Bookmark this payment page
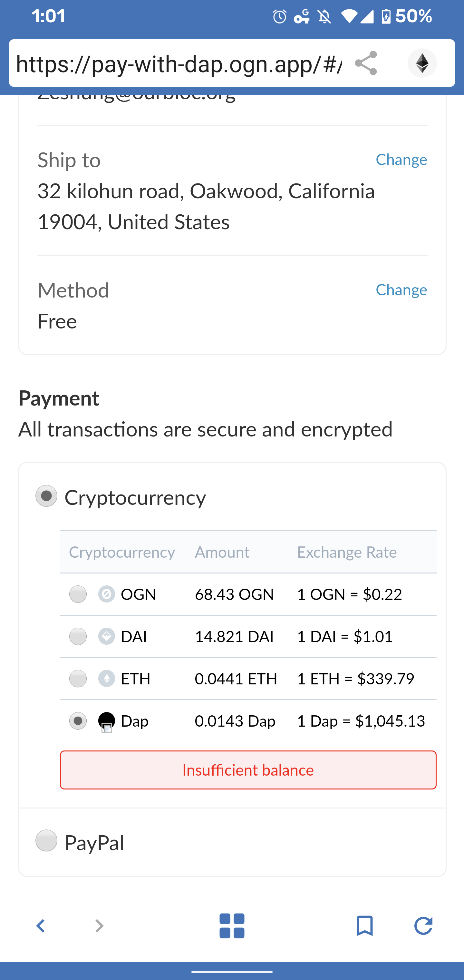 click(x=365, y=926)
